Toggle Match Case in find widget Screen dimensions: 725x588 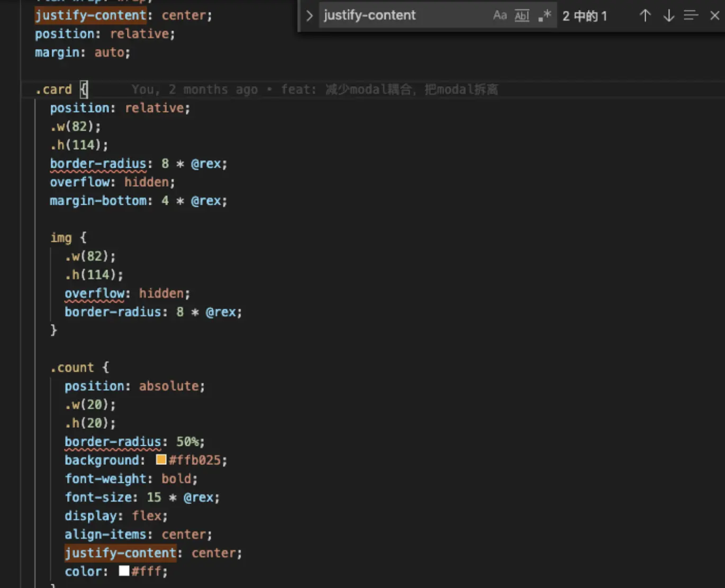500,15
